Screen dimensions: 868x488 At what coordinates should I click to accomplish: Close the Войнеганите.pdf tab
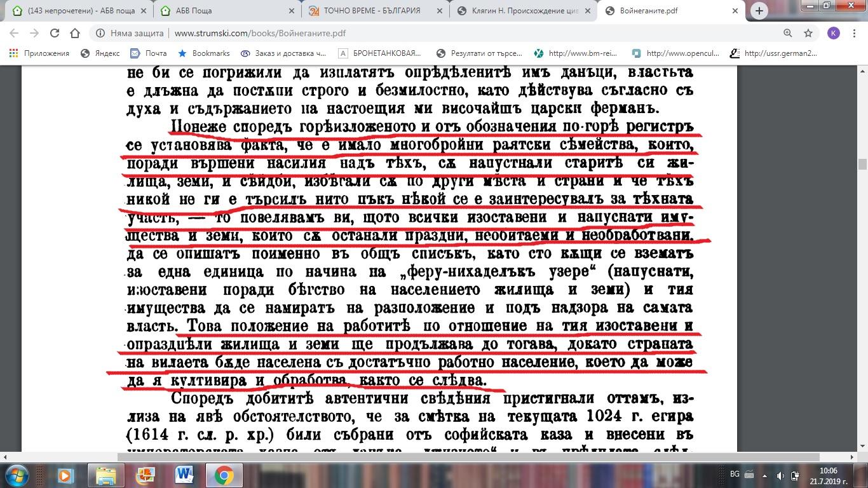pos(735,11)
